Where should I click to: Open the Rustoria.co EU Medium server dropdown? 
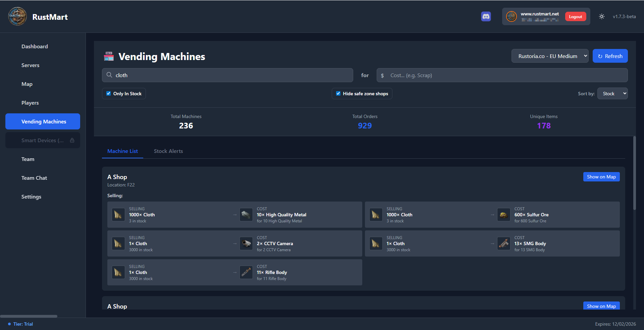550,56
